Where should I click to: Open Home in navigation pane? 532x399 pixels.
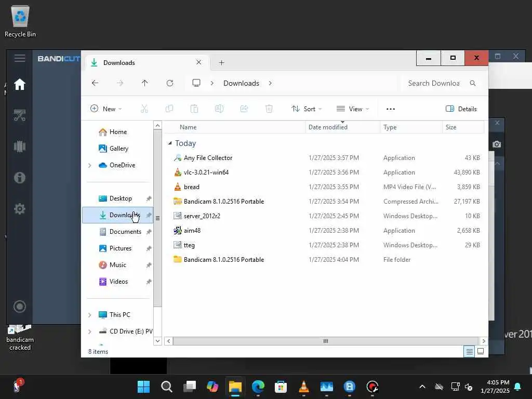click(117, 132)
